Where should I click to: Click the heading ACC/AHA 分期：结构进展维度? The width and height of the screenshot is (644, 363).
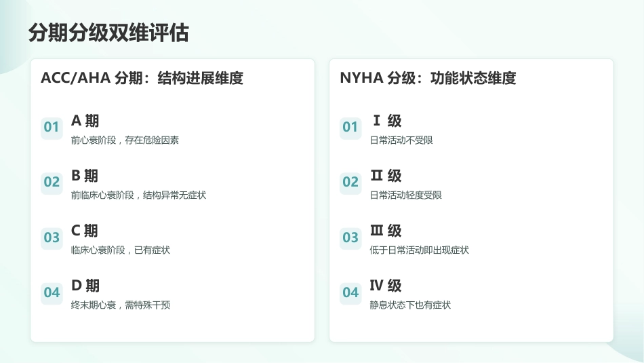click(142, 78)
